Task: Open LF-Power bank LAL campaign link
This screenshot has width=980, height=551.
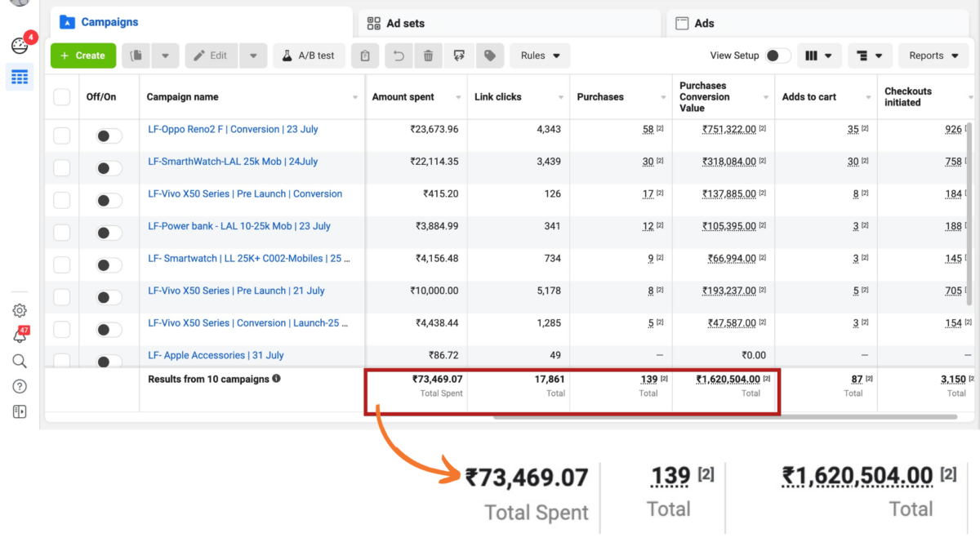Action: click(x=239, y=226)
